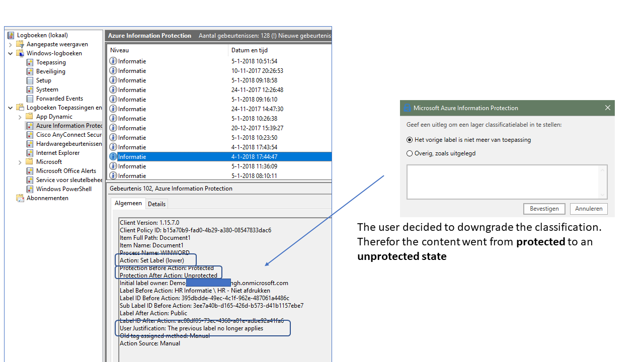The height and width of the screenshot is (362, 644).
Task: Click the justification text input box
Action: pyautogui.click(x=503, y=182)
